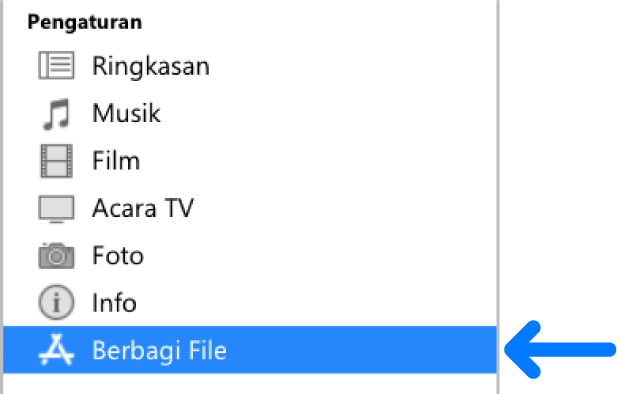
Task: Select the Musik text label
Action: point(126,113)
